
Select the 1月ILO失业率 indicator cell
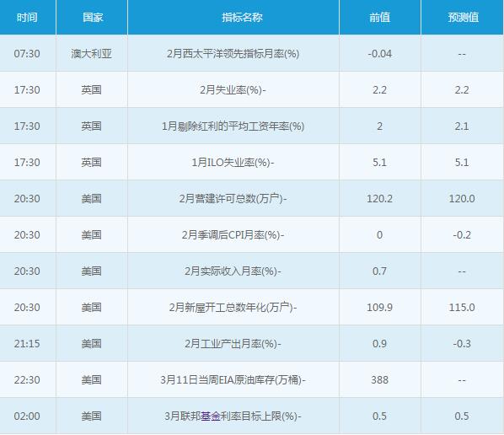(x=233, y=163)
